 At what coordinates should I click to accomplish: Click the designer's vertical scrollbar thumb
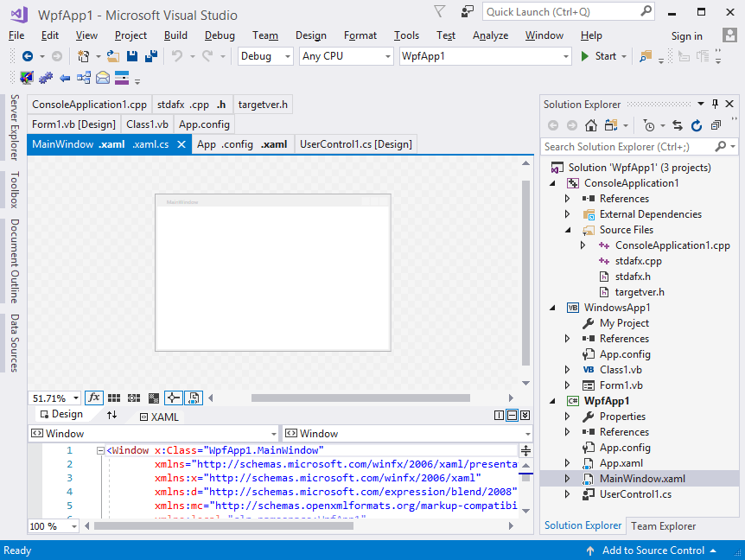coord(526,272)
